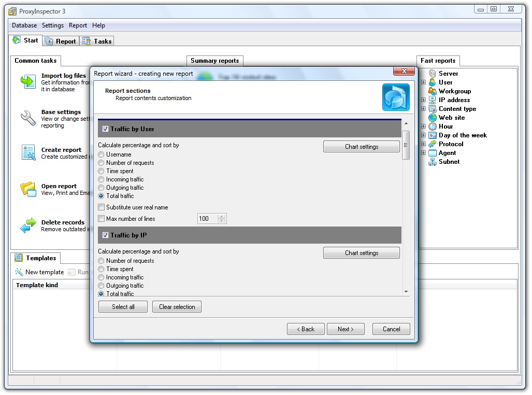Select Incoming traffic under Traffic by User
The width and height of the screenshot is (532, 395).
tap(101, 179)
